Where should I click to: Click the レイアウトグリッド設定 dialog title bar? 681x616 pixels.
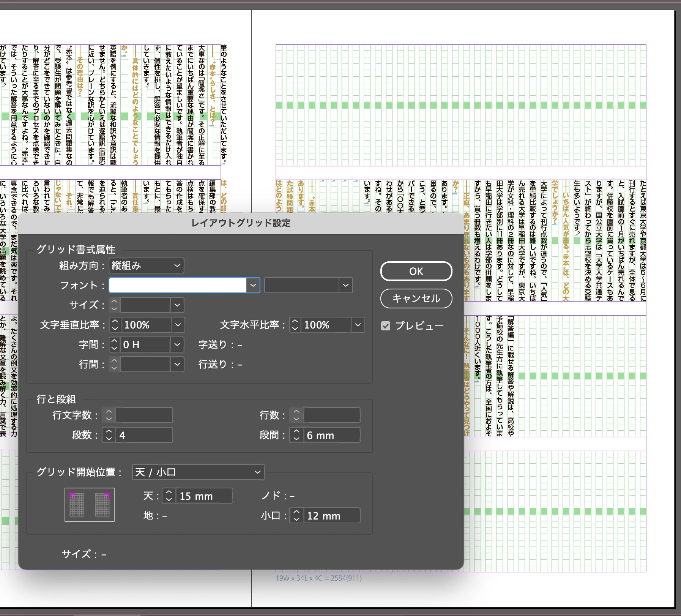click(x=241, y=223)
